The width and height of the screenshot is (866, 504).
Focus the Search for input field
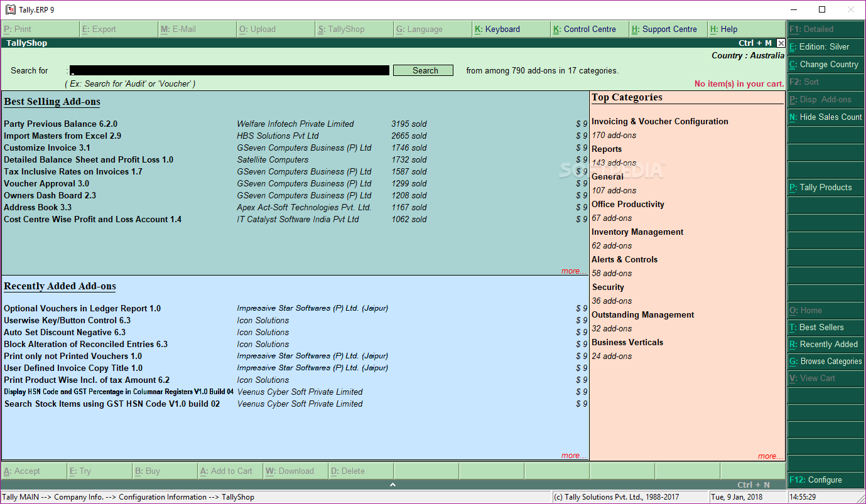[229, 71]
